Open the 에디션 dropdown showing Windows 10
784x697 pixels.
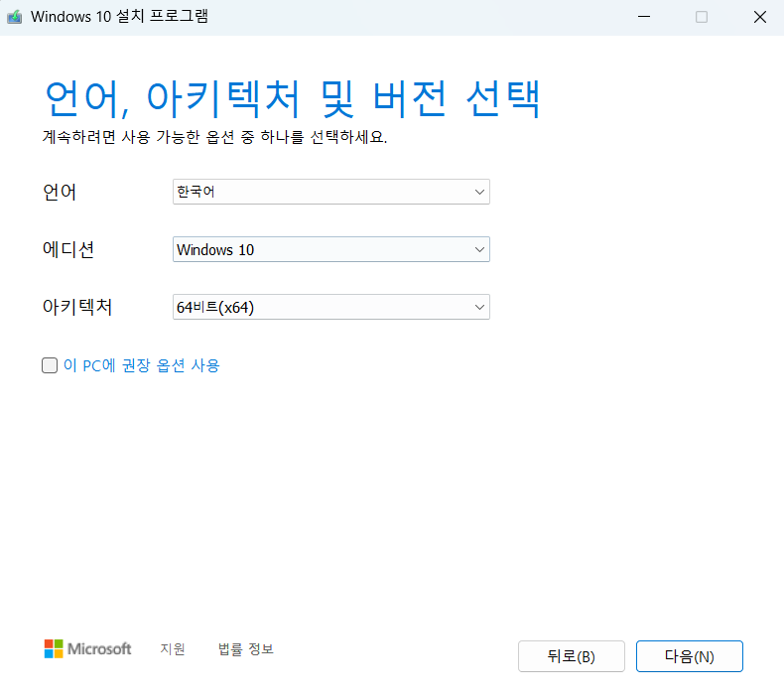331,249
